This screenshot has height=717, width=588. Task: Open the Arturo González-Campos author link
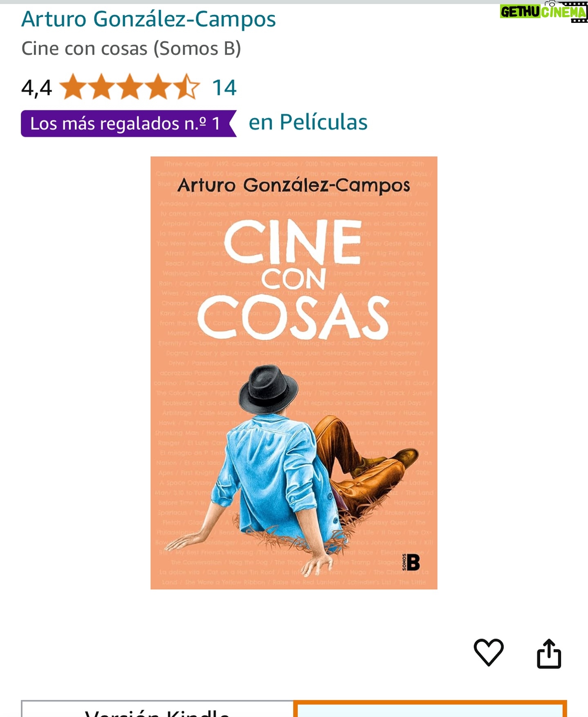[148, 19]
